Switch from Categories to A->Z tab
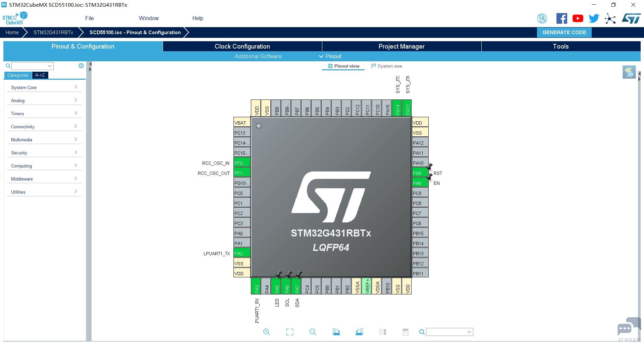 pyautogui.click(x=40, y=75)
